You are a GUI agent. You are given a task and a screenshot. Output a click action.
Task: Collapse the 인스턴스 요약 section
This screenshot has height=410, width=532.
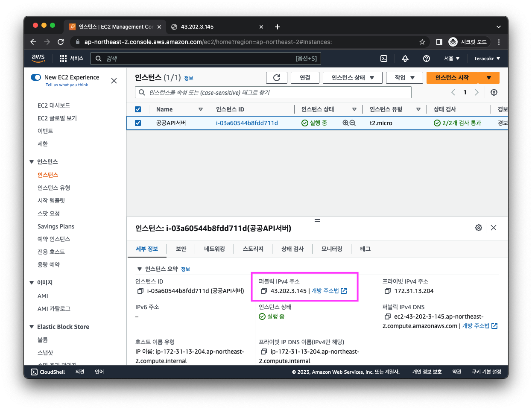[x=139, y=269]
